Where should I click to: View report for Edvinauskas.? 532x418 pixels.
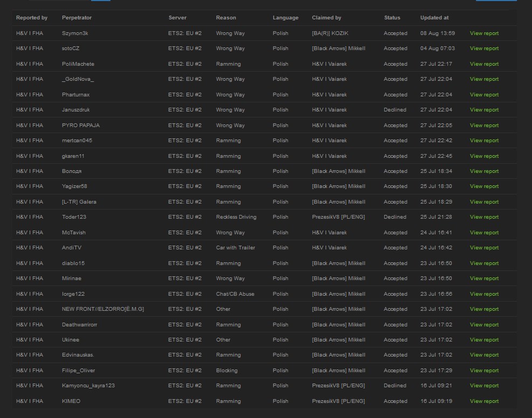click(x=484, y=355)
